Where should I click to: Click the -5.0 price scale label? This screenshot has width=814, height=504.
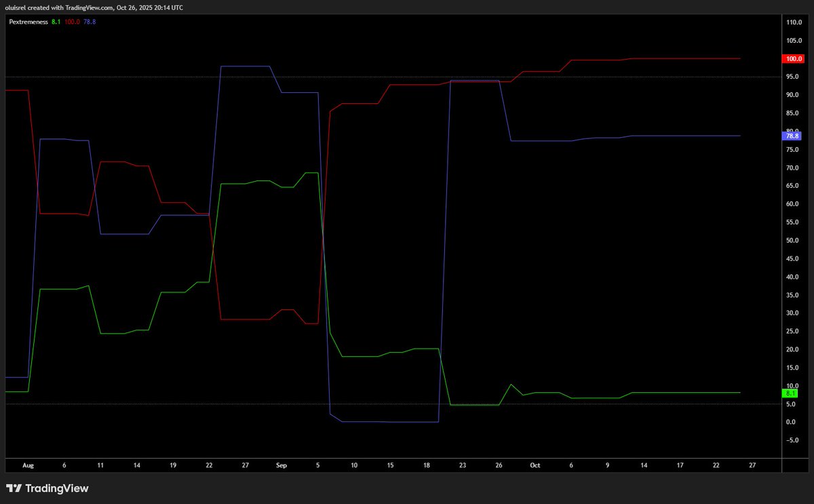click(792, 441)
